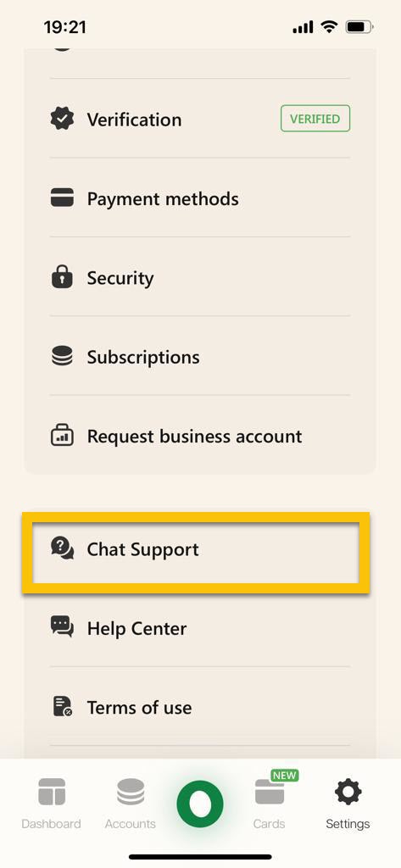401x868 pixels.
Task: Tap the Settings gear tab
Action: tap(348, 804)
